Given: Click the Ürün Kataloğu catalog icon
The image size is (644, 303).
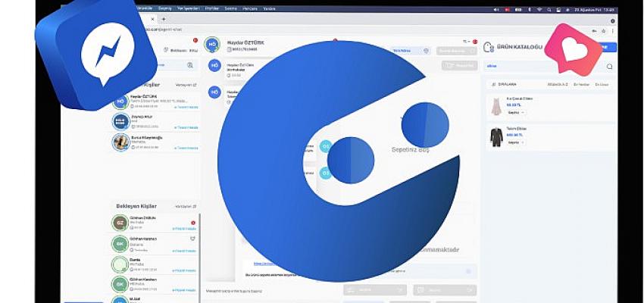Looking at the screenshot, I should point(489,47).
